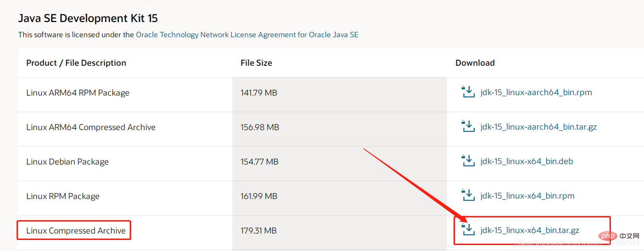Screen dimensions: 644x251
Task: Click the Download column header
Action: 475,63
